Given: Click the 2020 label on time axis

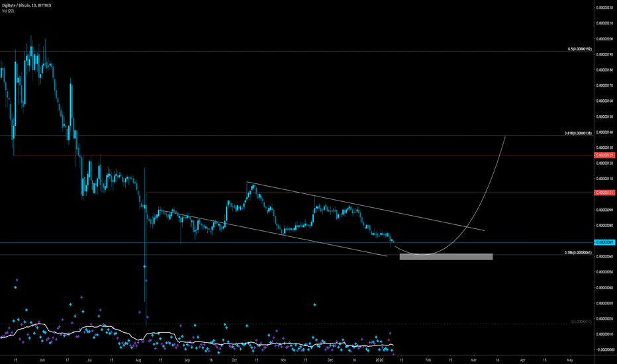Looking at the screenshot, I should pyautogui.click(x=379, y=360).
